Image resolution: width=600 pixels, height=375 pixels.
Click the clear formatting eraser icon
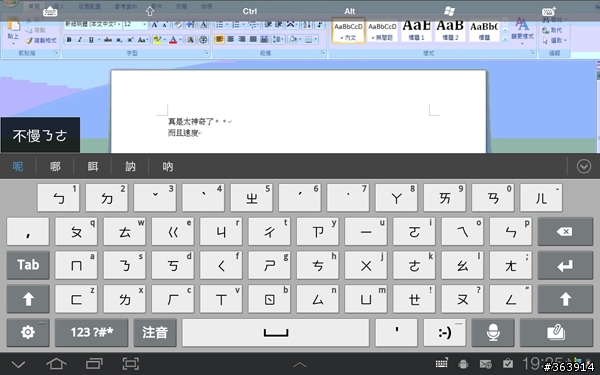[178, 25]
